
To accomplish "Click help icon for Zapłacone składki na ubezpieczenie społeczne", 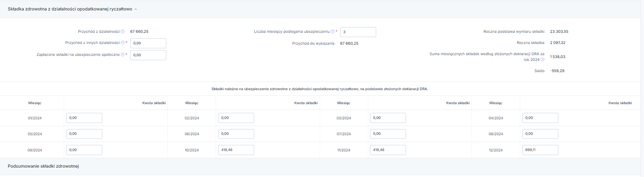I will click(123, 55).
